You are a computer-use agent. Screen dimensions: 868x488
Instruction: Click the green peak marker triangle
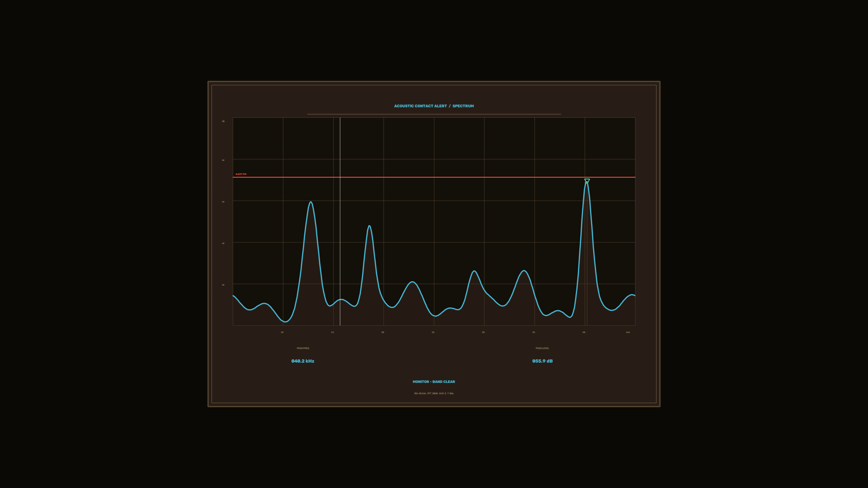[587, 181]
